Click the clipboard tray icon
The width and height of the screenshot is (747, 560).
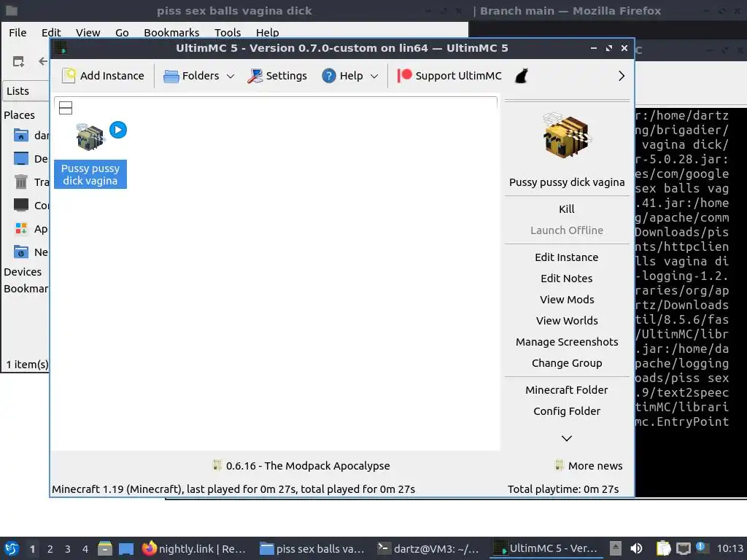pos(663,548)
